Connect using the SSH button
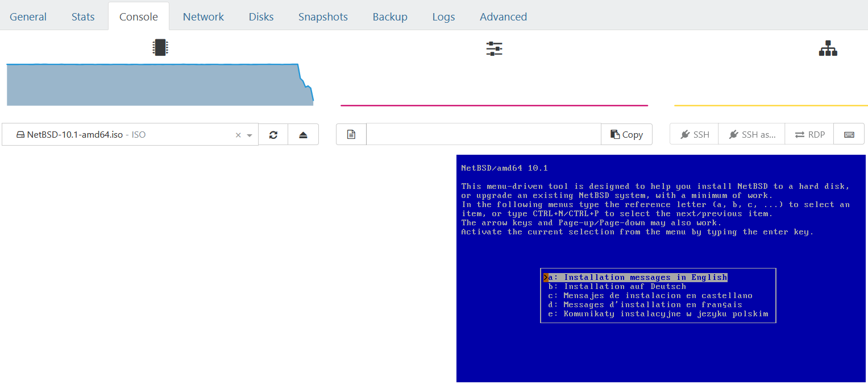The image size is (868, 384). click(694, 135)
